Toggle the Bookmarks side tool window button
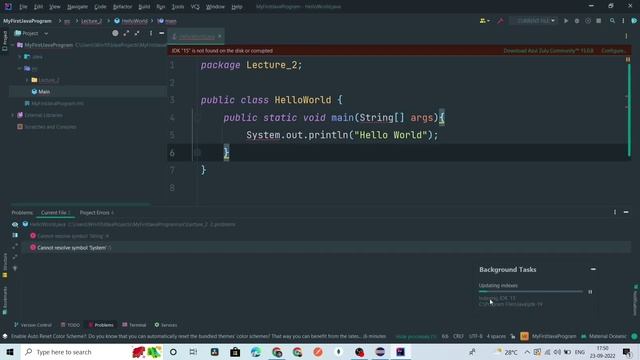640x360 pixels. click(5, 300)
